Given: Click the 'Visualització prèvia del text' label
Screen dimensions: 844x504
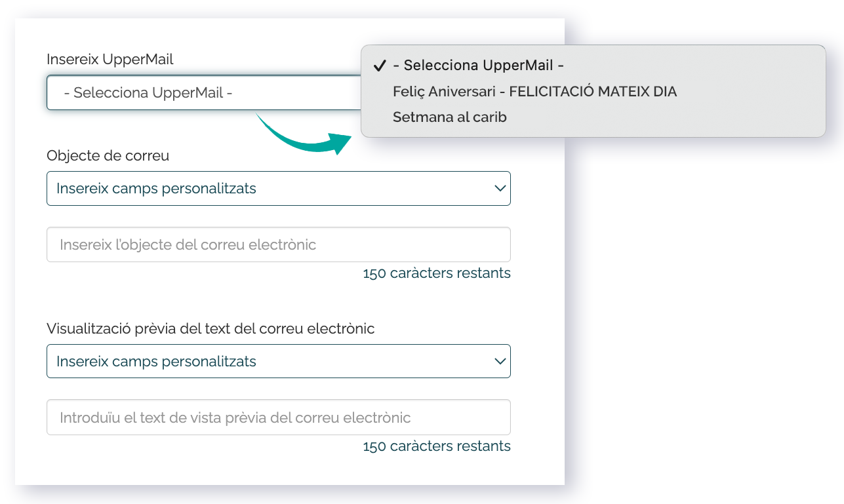Looking at the screenshot, I should tap(211, 329).
